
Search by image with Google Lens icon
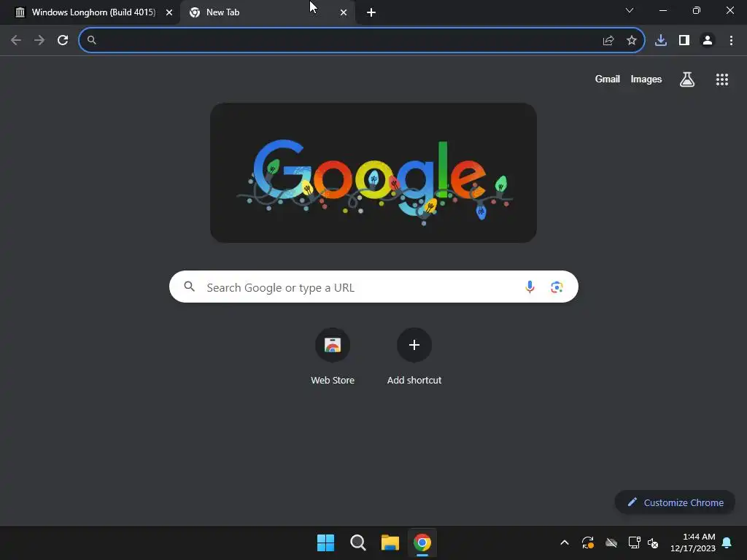click(557, 287)
